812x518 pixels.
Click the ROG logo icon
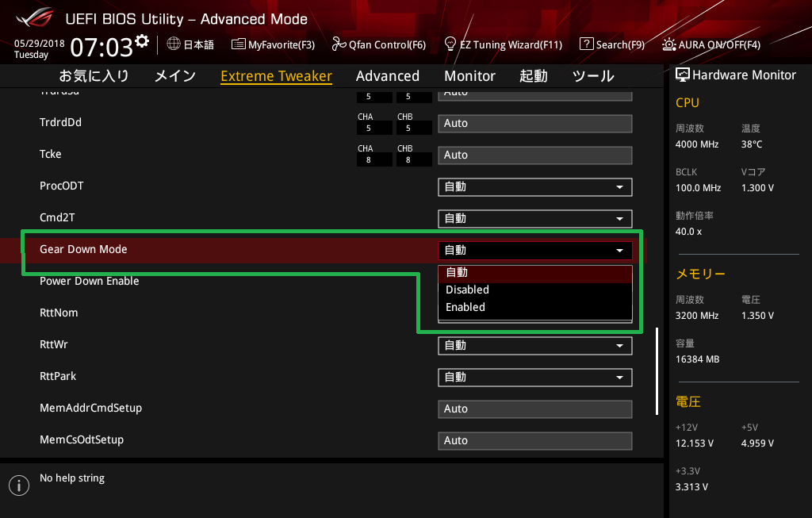tap(35, 18)
